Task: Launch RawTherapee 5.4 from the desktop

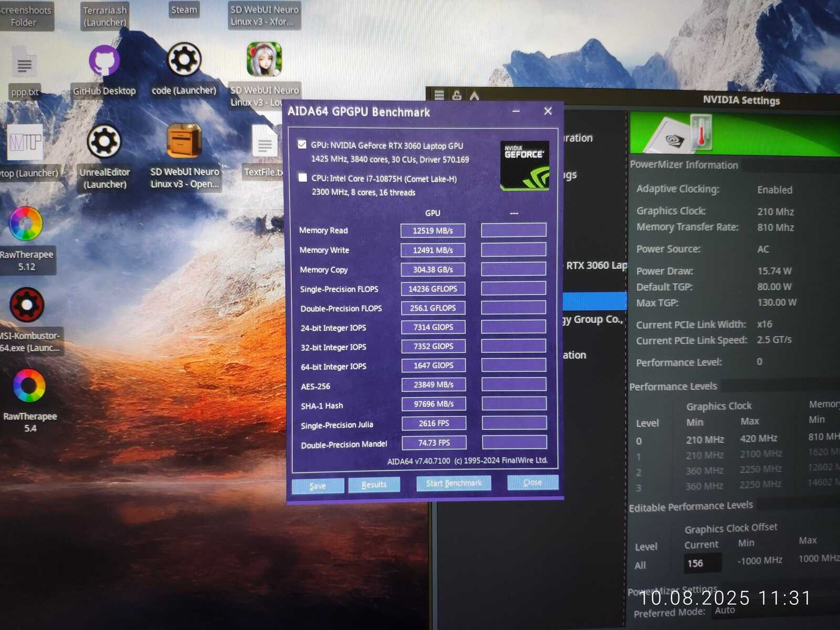Action: 29,386
